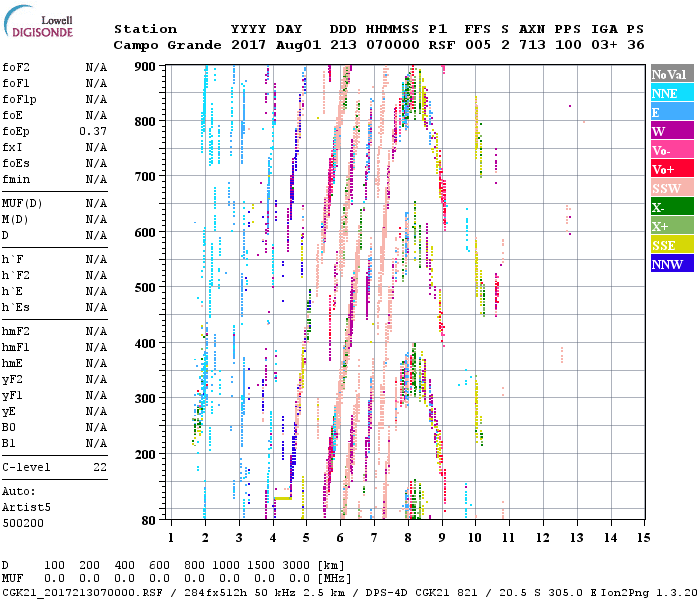Click the foF2 parameter label
700x600 pixels.
(x=16, y=67)
